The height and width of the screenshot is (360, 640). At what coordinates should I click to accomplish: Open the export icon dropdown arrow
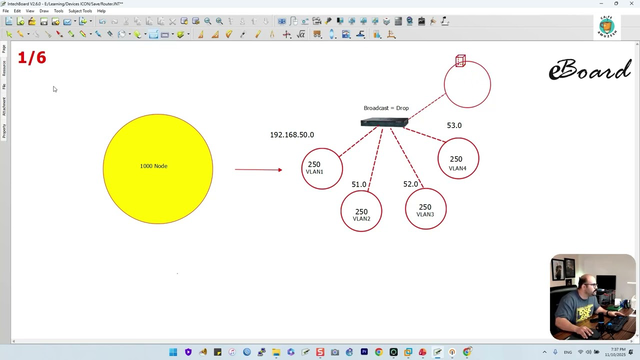[x=91, y=21]
